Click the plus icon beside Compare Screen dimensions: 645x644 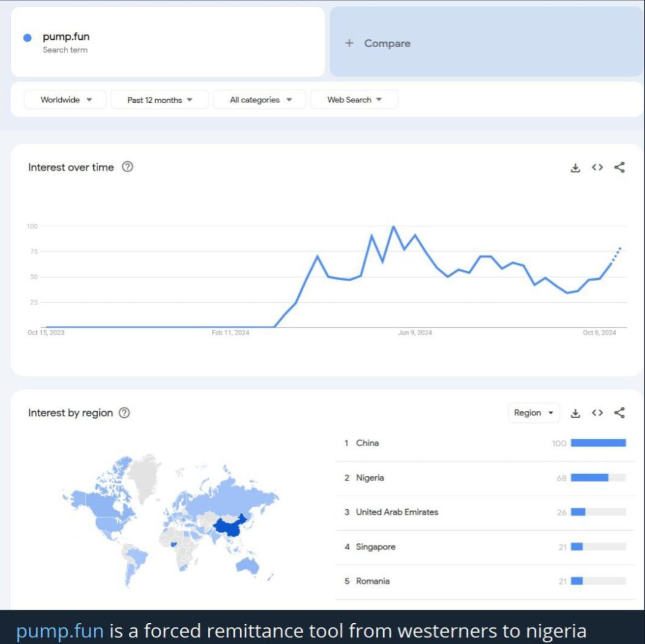(x=349, y=43)
